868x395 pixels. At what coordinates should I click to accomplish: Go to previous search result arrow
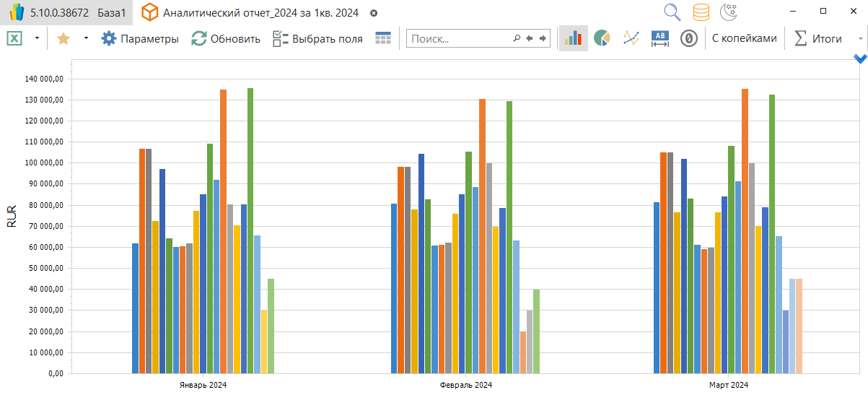tap(530, 38)
